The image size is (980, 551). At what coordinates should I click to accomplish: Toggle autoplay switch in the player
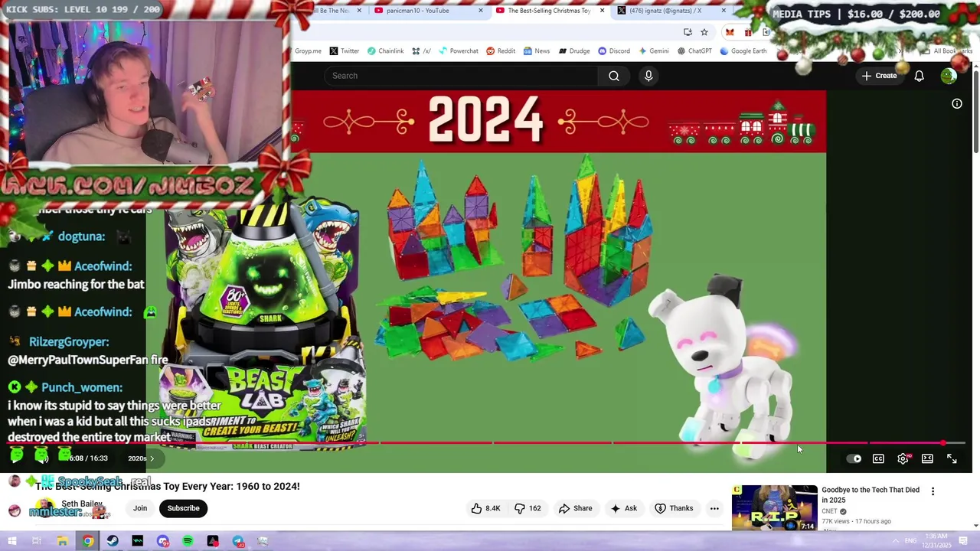tap(854, 458)
